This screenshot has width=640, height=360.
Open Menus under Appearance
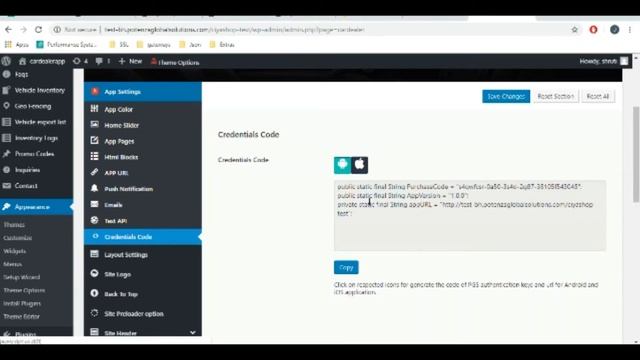tap(13, 264)
